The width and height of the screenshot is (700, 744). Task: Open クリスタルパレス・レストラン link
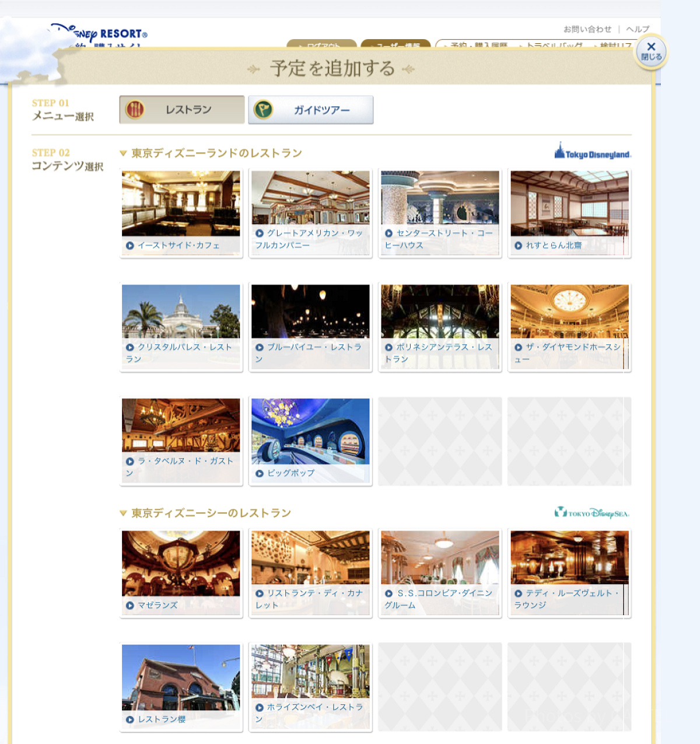point(179,353)
